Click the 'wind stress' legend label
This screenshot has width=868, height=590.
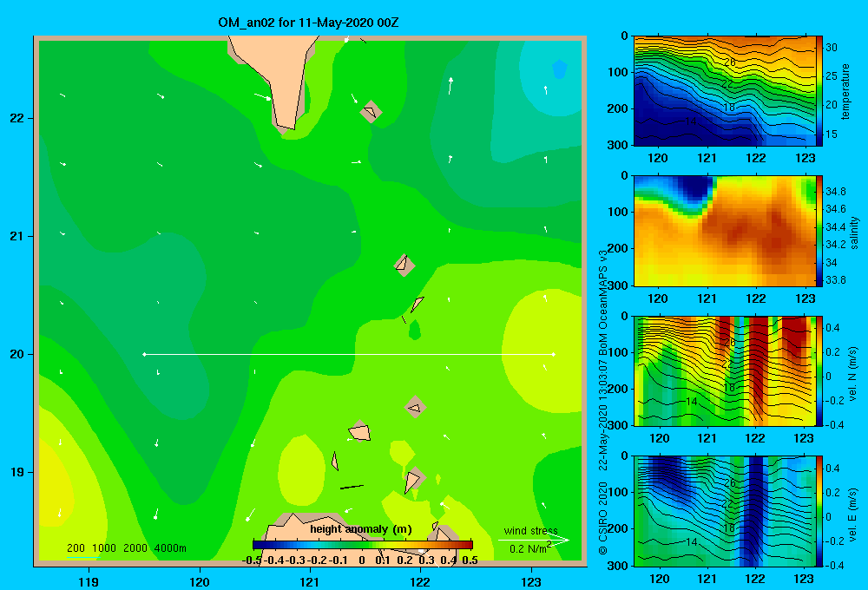pyautogui.click(x=531, y=531)
